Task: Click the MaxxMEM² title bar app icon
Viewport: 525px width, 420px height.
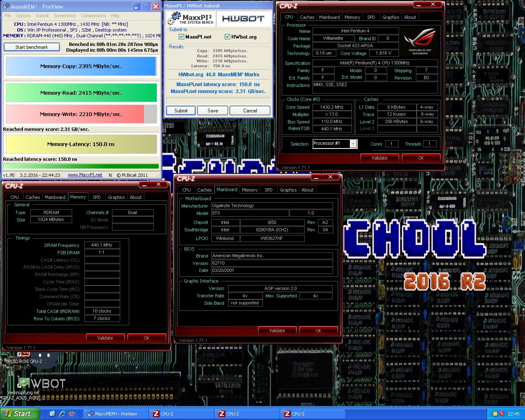Action: [x=5, y=6]
